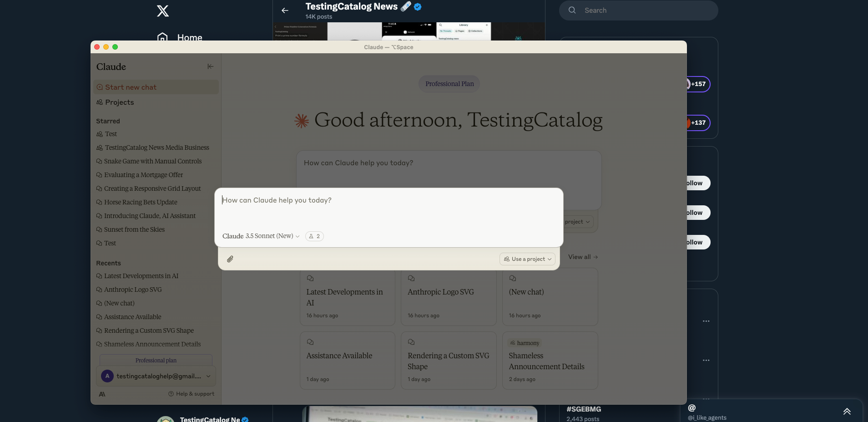Click the verified badge next to TestingCatalog News
The image size is (868, 422).
coord(418,6)
